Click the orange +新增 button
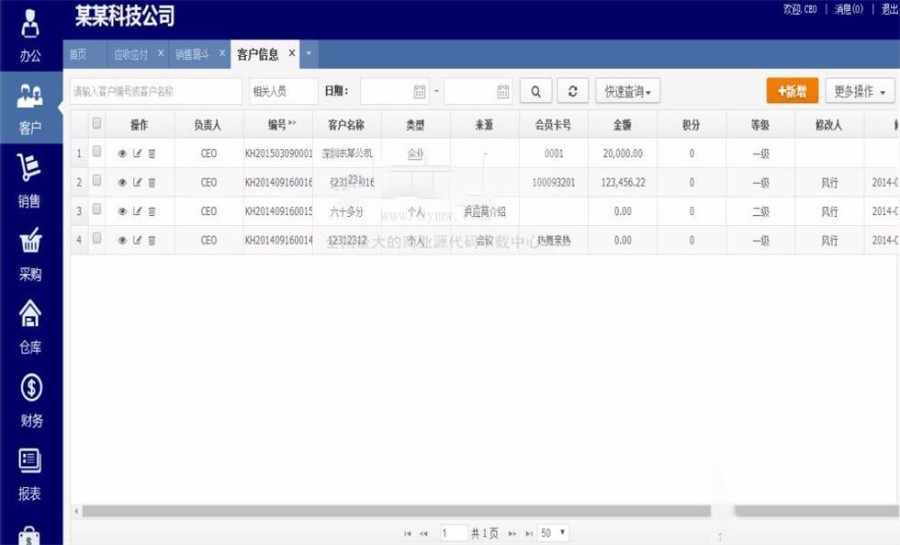This screenshot has width=900, height=545. [x=792, y=91]
